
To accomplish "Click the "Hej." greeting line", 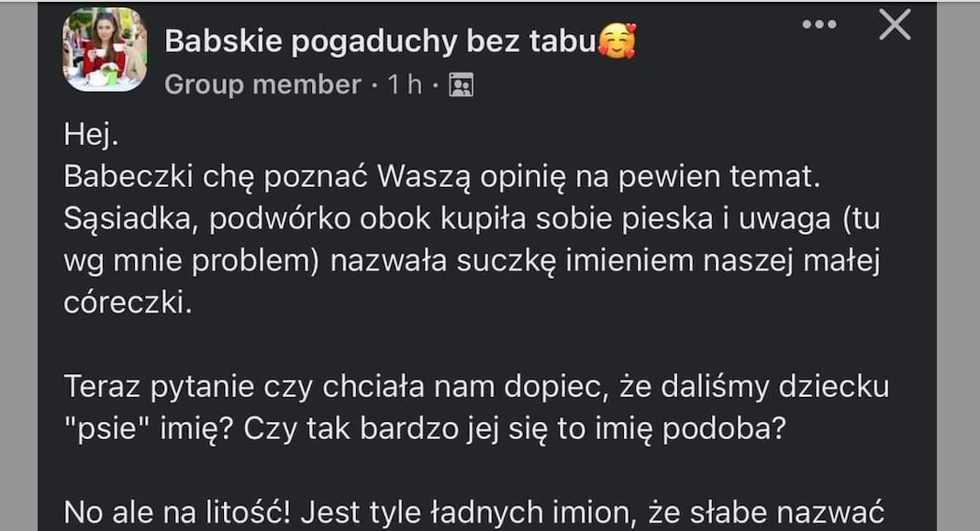I will (92, 137).
